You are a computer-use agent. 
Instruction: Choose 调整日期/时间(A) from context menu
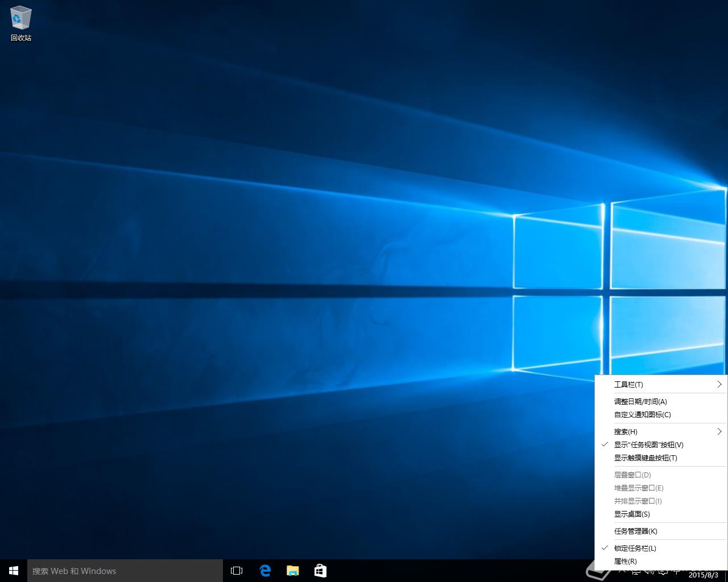pos(661,402)
